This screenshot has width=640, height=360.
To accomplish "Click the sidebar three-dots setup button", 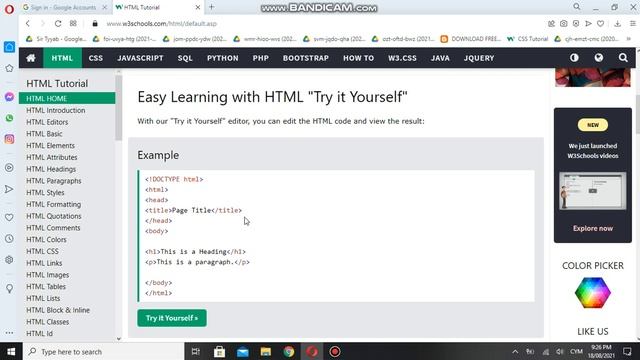I will [9, 333].
